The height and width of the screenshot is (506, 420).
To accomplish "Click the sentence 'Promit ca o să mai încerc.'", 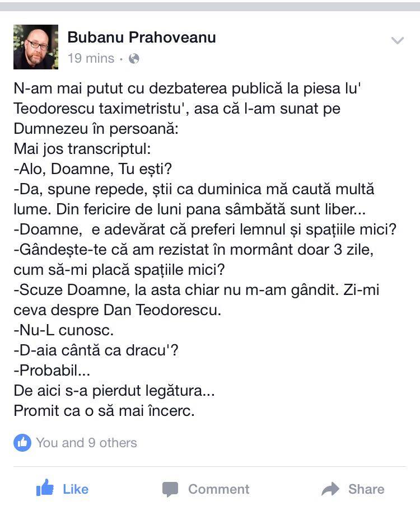I will tap(104, 411).
